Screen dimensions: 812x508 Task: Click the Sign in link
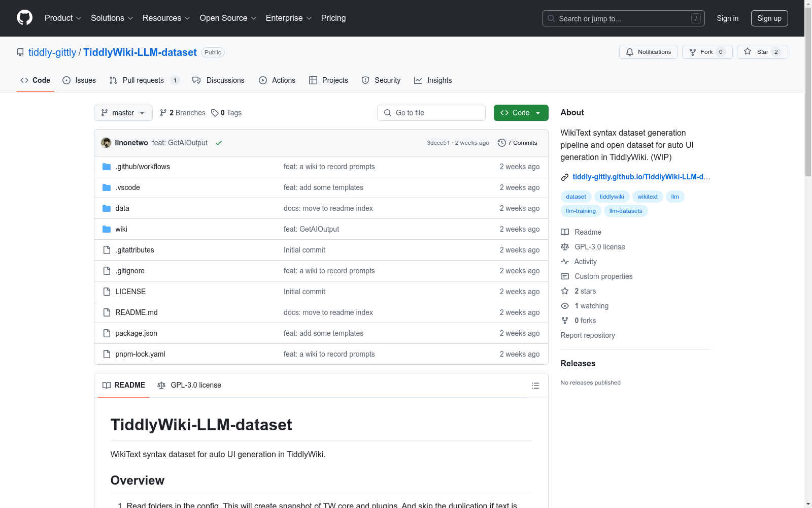[728, 18]
